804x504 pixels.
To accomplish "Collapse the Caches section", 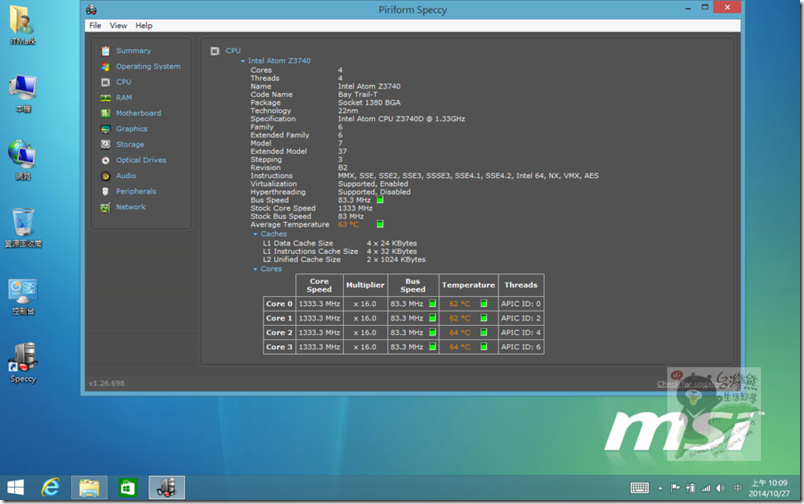I will coord(255,234).
